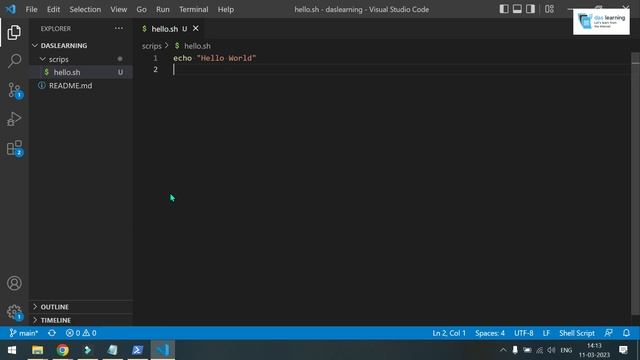640x360 pixels.
Task: Click line number 1 in the gutter
Action: (x=156, y=58)
